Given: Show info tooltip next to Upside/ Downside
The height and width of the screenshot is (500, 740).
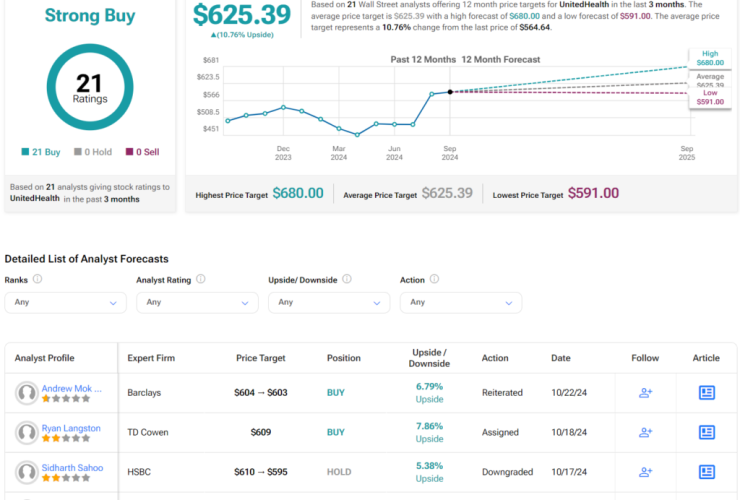Looking at the screenshot, I should point(347,279).
